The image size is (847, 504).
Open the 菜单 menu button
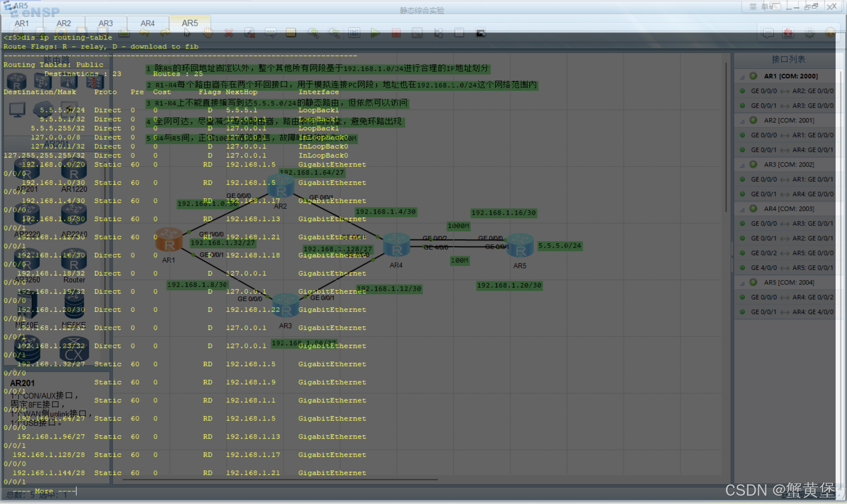click(760, 7)
